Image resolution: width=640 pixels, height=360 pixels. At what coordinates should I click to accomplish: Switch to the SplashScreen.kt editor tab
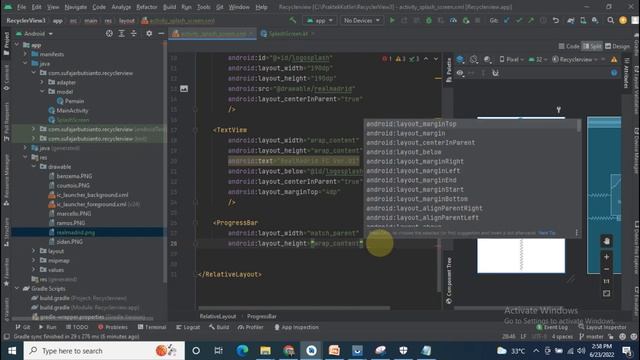coord(288,34)
